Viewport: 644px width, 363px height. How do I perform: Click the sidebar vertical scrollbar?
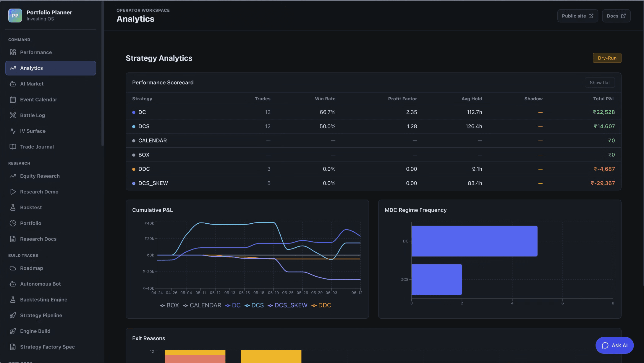coord(103,73)
